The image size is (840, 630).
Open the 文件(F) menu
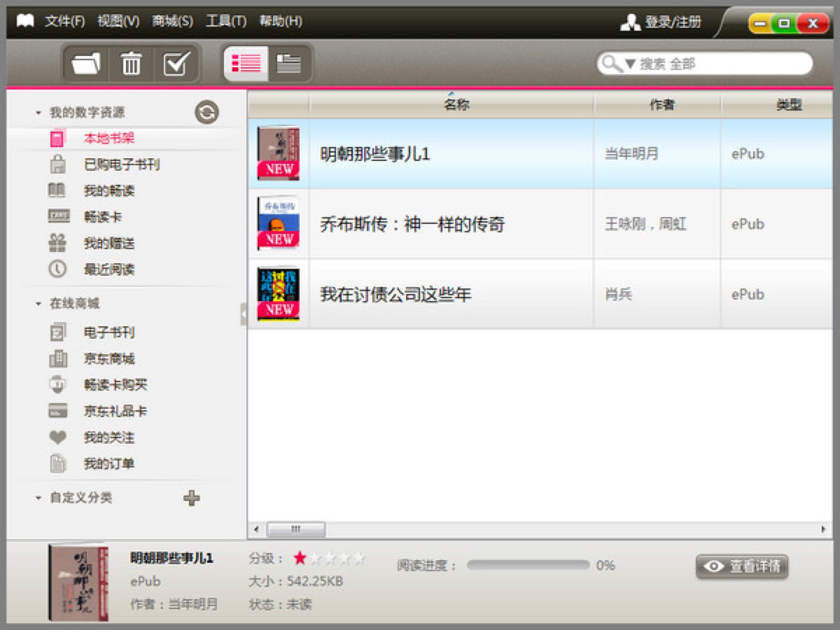pos(67,22)
